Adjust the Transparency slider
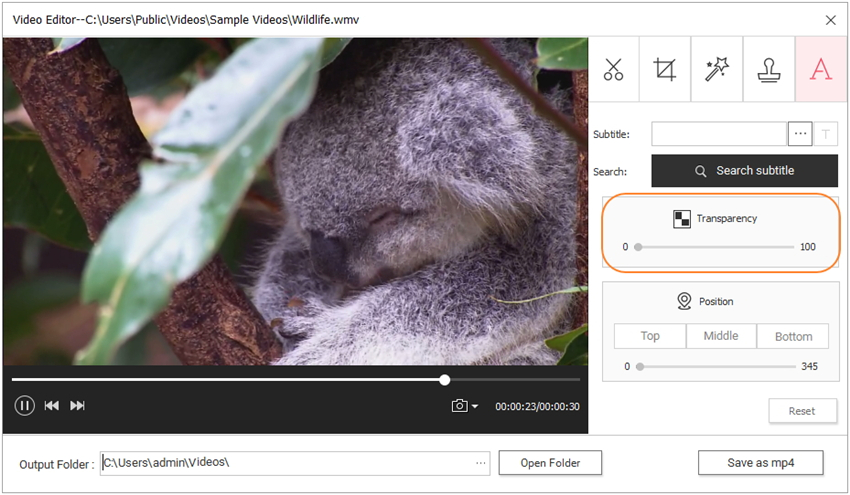The image size is (850, 495). click(638, 246)
